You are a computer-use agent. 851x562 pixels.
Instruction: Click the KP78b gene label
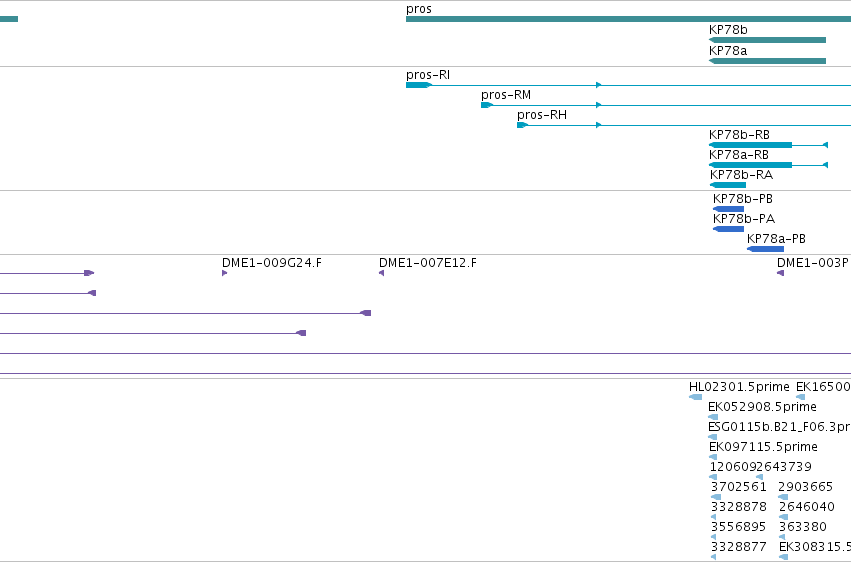click(728, 30)
